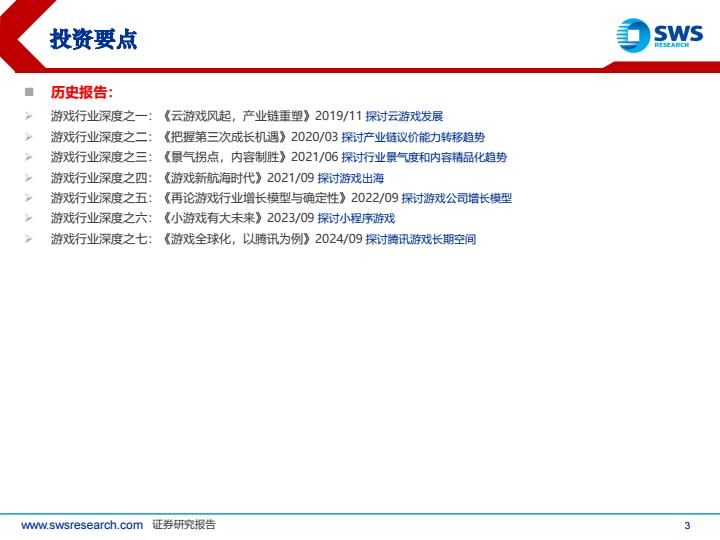
Task: Click the footer text 证券研究报告
Action: pyautogui.click(x=184, y=524)
